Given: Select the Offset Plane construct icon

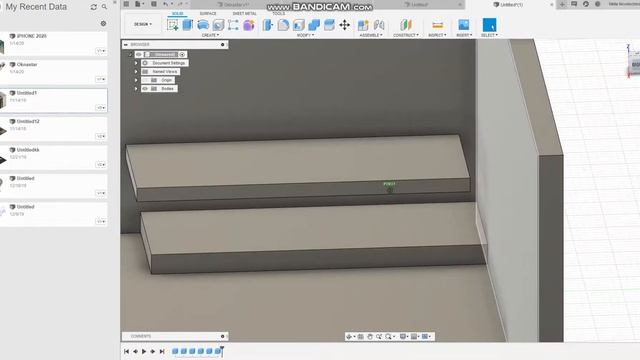Looking at the screenshot, I should click(406, 25).
